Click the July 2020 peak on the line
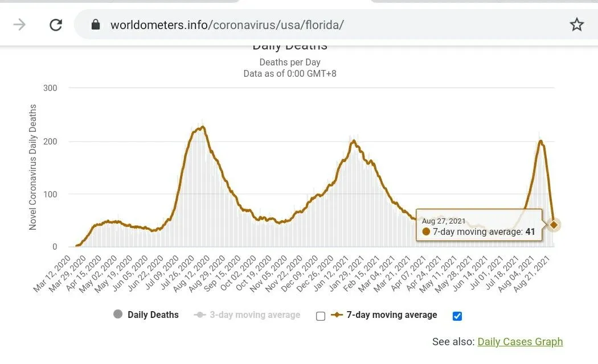The width and height of the screenshot is (598, 364). pos(202,127)
